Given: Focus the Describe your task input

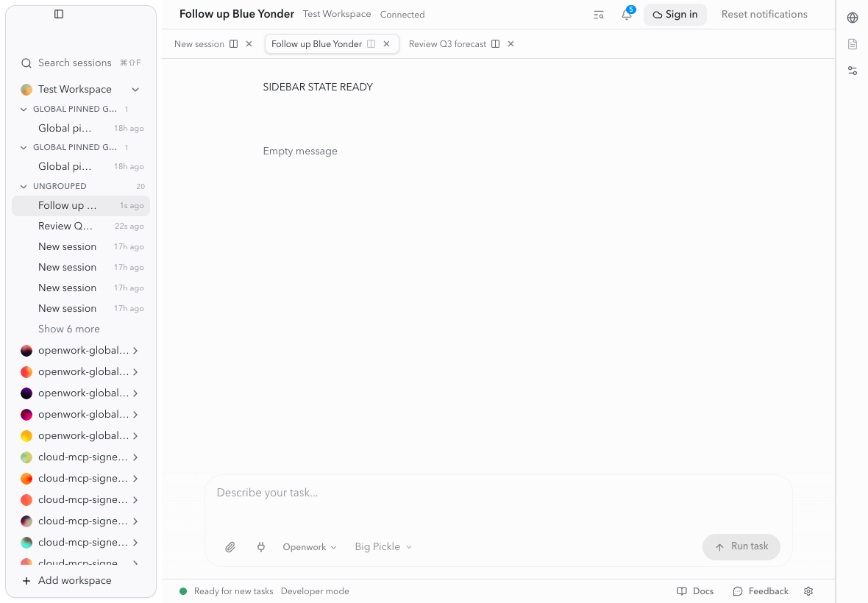Looking at the screenshot, I should point(498,493).
